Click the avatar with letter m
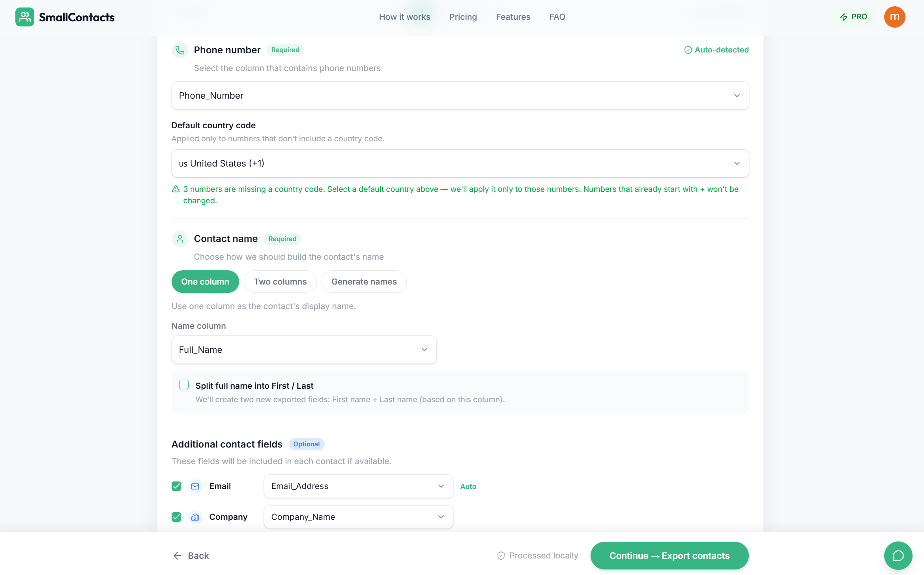Image resolution: width=924 pixels, height=575 pixels. point(894,17)
